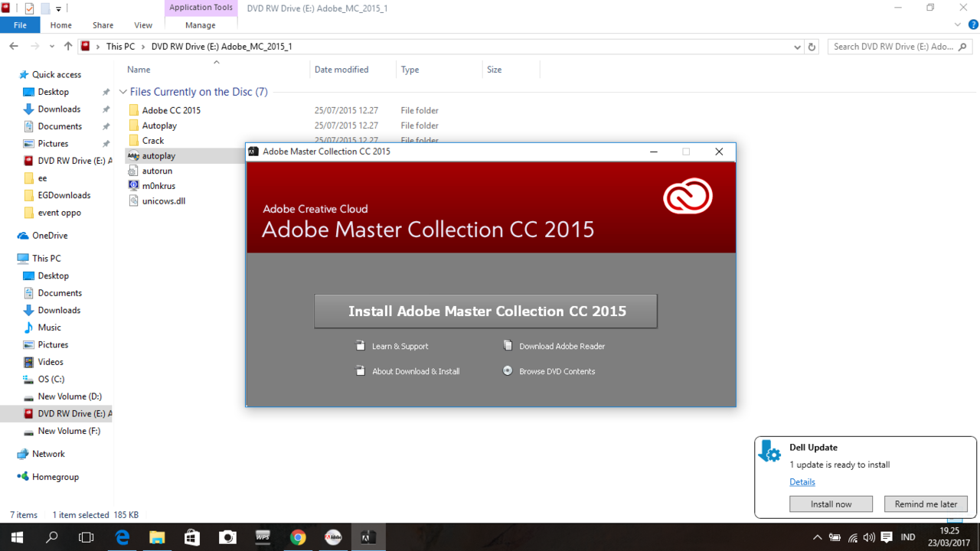
Task: Open the Share ribbon tab
Action: point(103,25)
